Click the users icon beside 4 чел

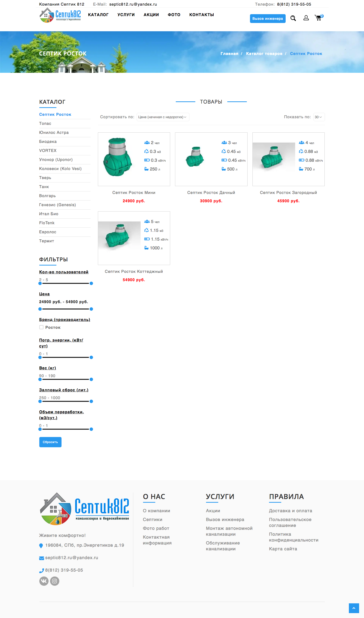point(302,143)
